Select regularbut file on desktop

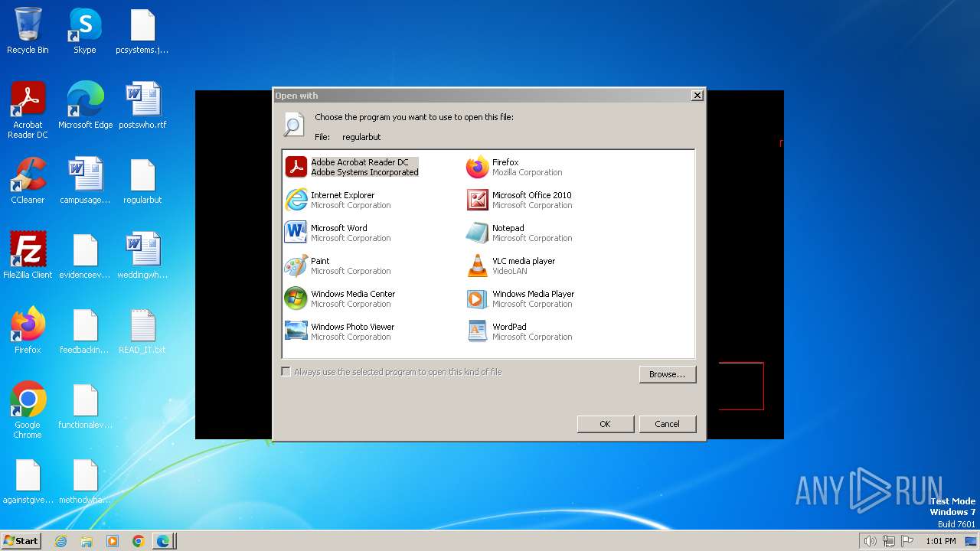coord(142,181)
